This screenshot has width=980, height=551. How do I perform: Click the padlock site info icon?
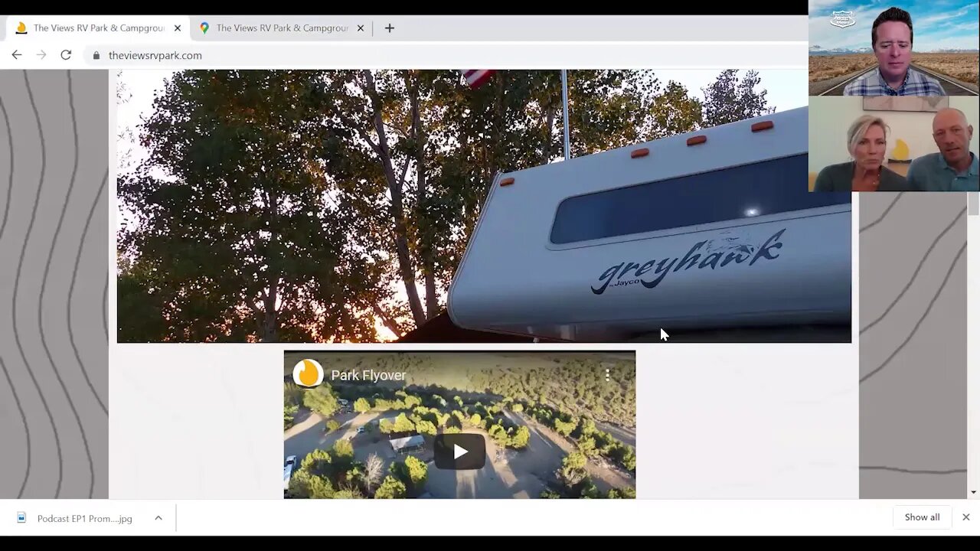pyautogui.click(x=96, y=55)
